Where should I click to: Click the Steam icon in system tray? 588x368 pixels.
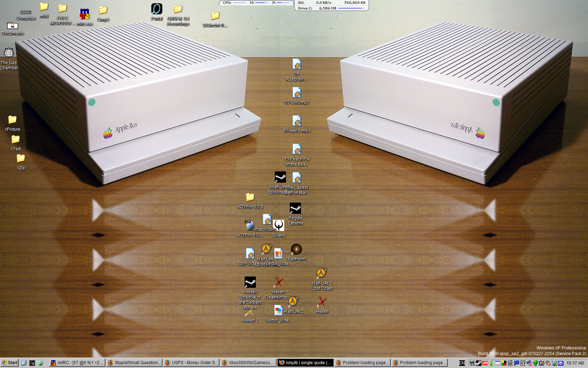pos(478,363)
